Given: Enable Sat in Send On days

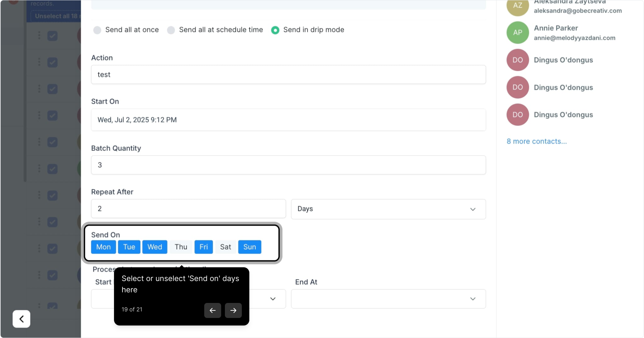Looking at the screenshot, I should (225, 247).
